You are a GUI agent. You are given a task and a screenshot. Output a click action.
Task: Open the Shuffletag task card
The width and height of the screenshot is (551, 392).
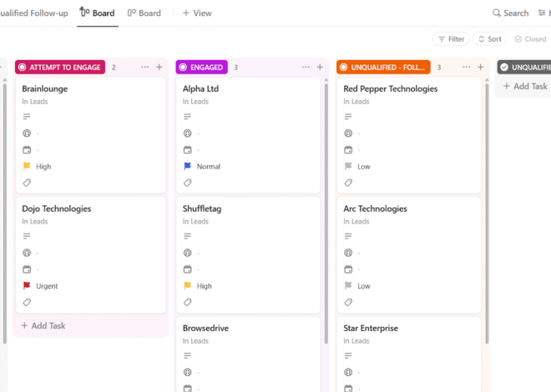(249, 255)
